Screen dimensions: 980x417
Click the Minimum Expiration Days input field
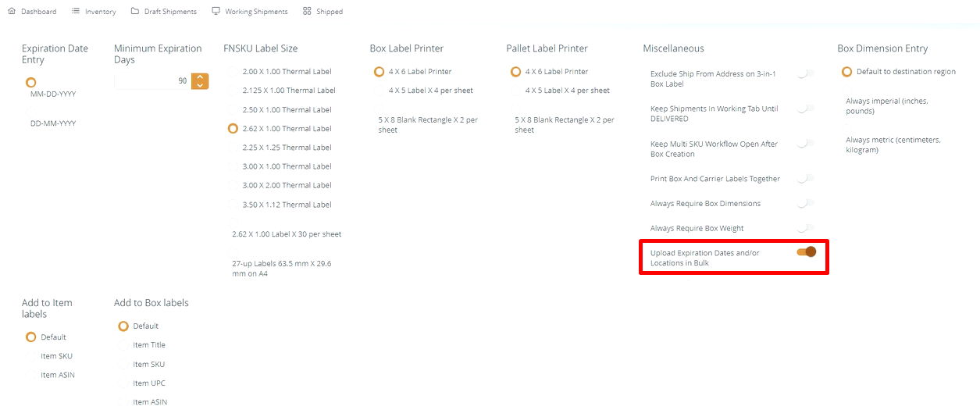151,80
